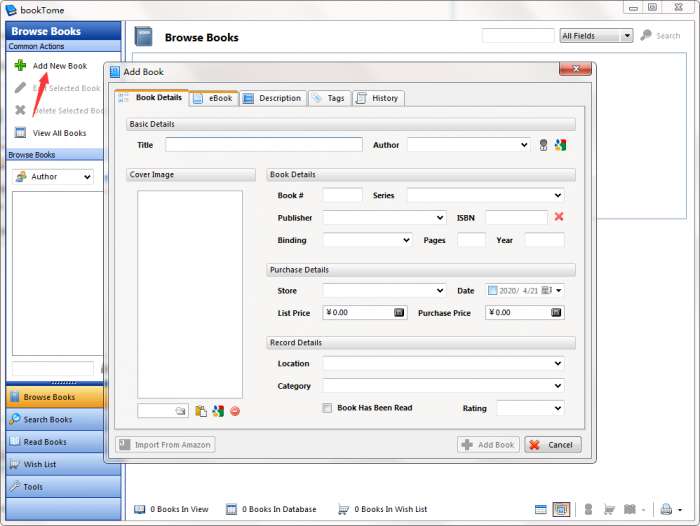Open the Description tab
Image resolution: width=700 pixels, height=526 pixels.
click(272, 98)
